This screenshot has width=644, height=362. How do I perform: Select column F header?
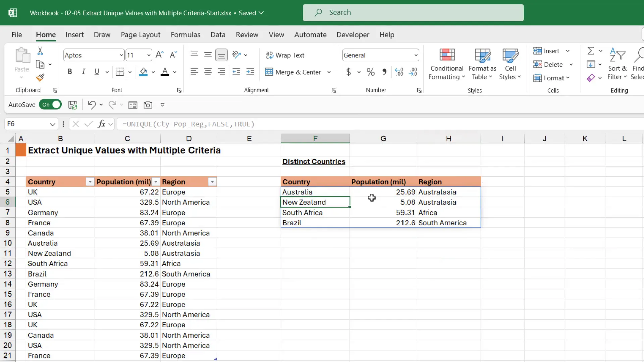(x=315, y=138)
